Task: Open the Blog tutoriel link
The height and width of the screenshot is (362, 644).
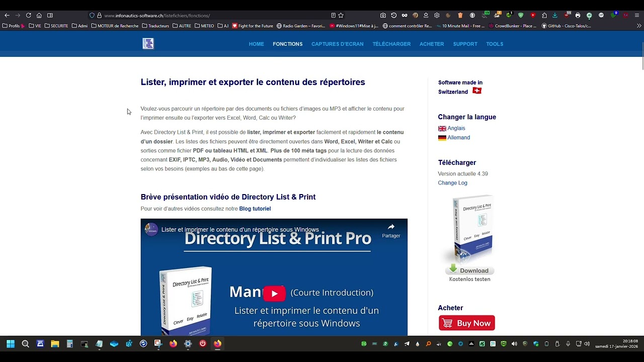Action: 255,209
